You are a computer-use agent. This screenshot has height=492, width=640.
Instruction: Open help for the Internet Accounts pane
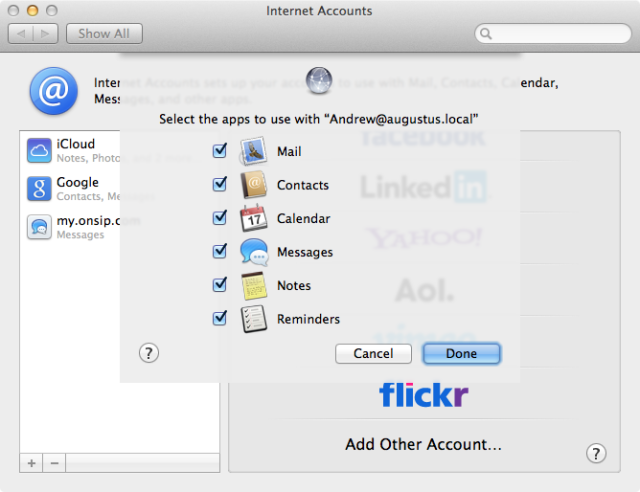[x=596, y=453]
